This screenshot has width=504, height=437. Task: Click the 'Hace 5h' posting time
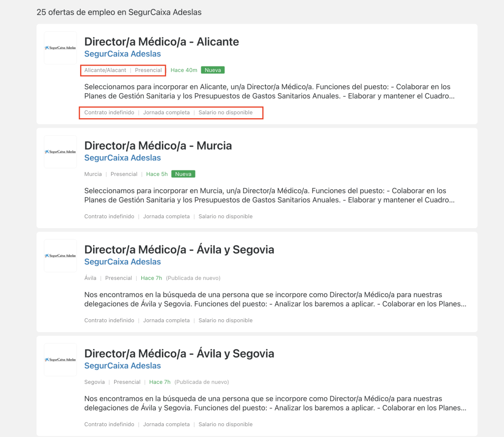pos(157,174)
